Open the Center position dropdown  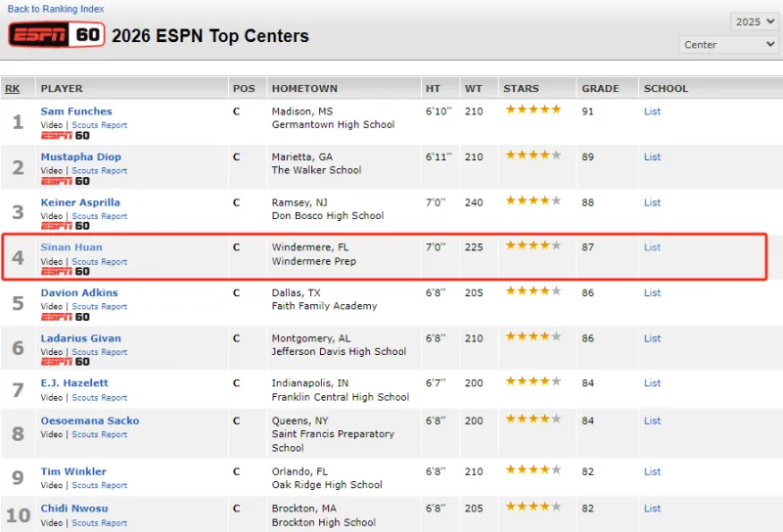[x=728, y=45]
